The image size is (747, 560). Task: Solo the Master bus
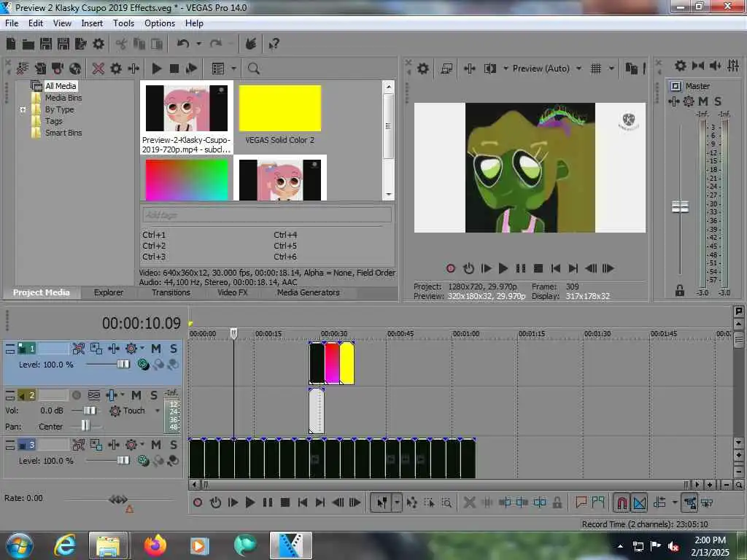click(x=718, y=101)
